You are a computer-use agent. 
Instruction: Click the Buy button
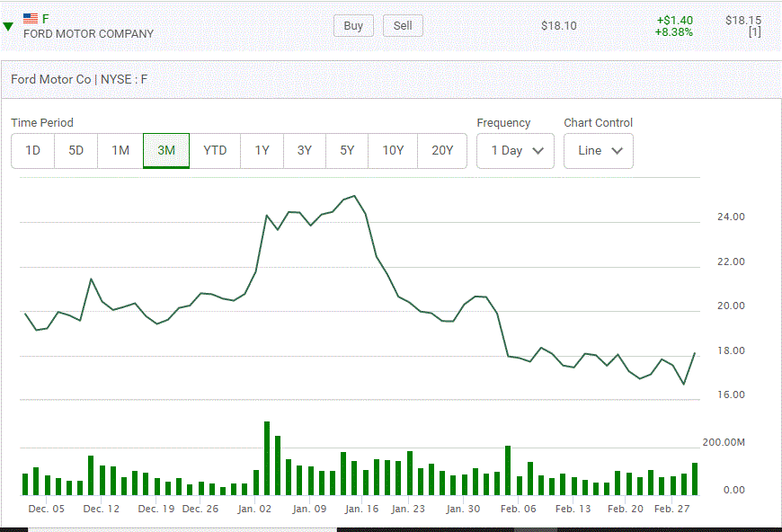click(353, 26)
